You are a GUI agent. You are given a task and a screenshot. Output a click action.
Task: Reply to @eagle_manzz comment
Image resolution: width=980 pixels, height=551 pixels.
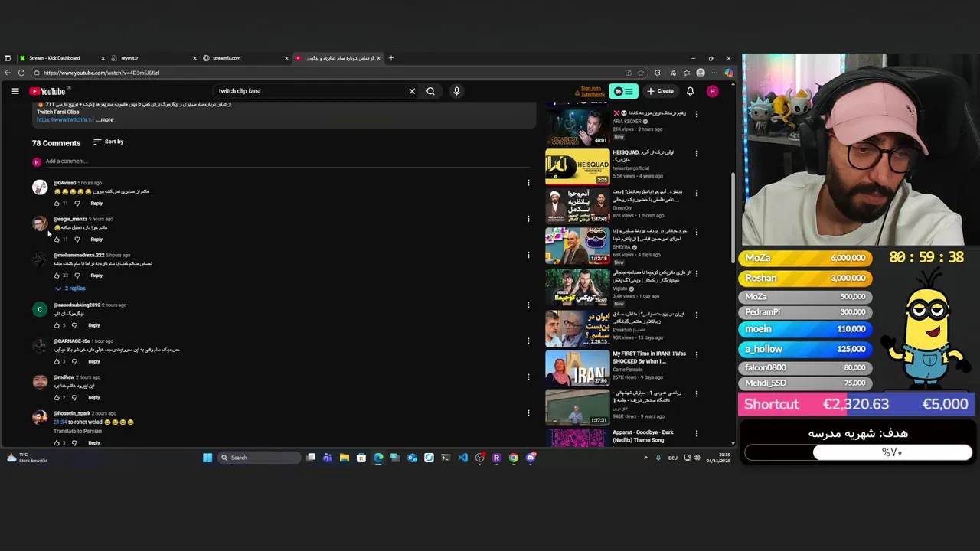(96, 240)
